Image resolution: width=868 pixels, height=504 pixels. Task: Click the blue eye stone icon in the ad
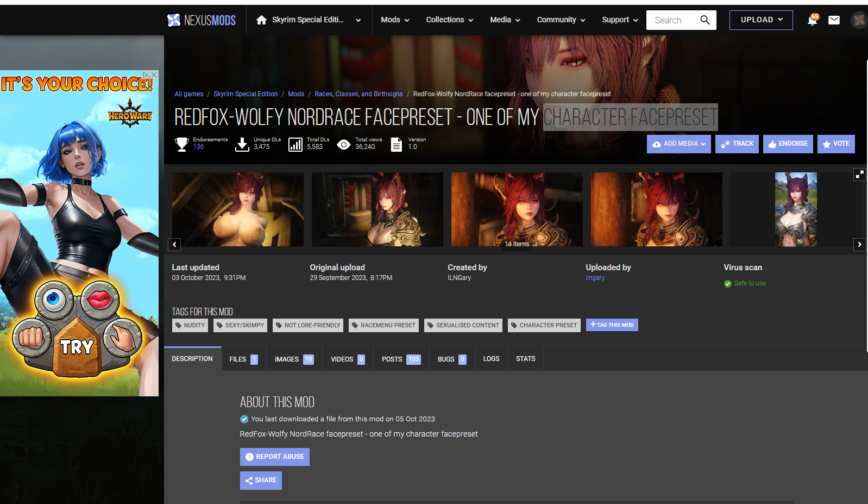coord(54,300)
